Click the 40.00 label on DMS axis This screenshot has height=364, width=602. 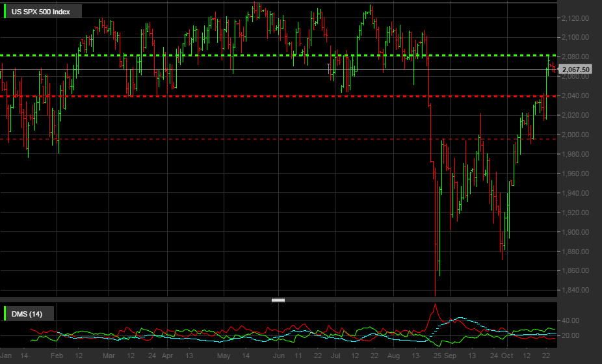(571, 320)
